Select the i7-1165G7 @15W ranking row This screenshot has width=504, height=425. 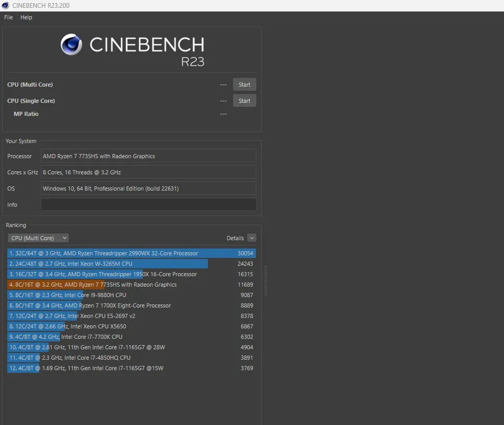tap(132, 368)
